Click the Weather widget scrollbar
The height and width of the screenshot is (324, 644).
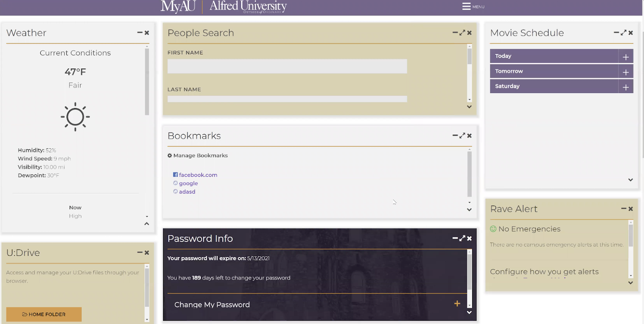(147, 81)
